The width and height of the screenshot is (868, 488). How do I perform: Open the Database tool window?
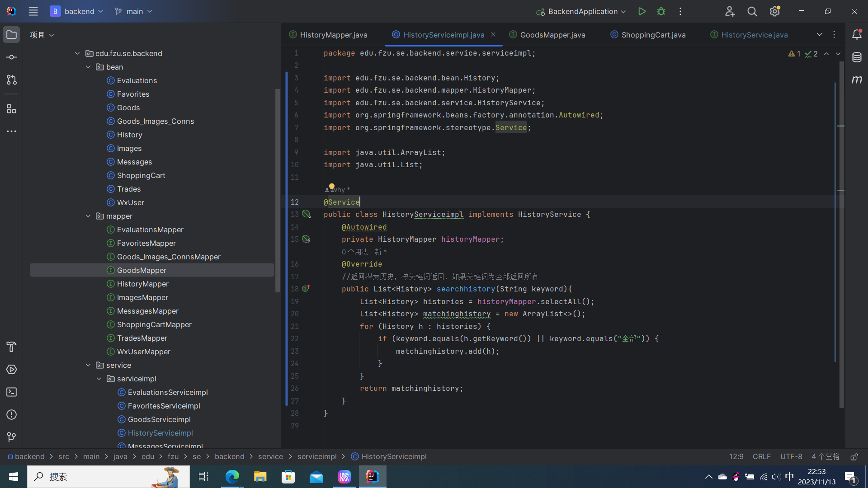point(857,57)
